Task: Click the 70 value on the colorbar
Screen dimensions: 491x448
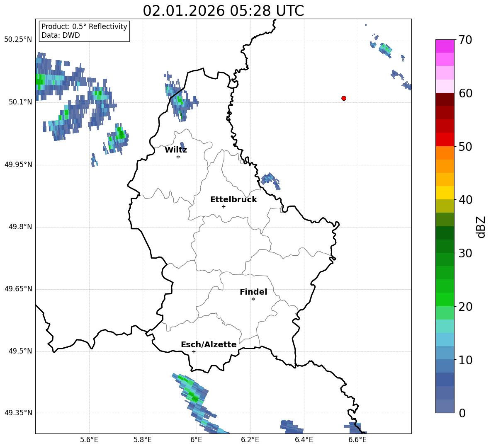Action: [x=465, y=40]
